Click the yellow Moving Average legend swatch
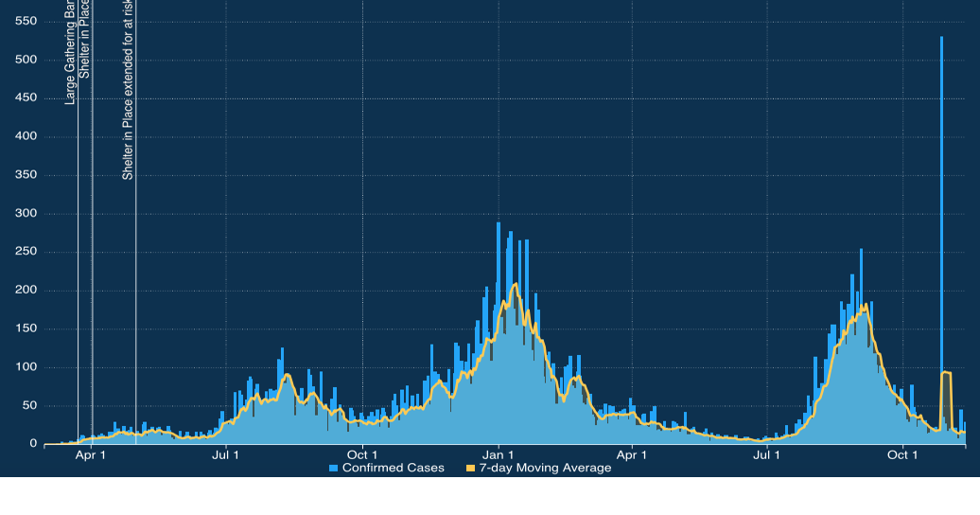980x515 pixels. [470, 469]
